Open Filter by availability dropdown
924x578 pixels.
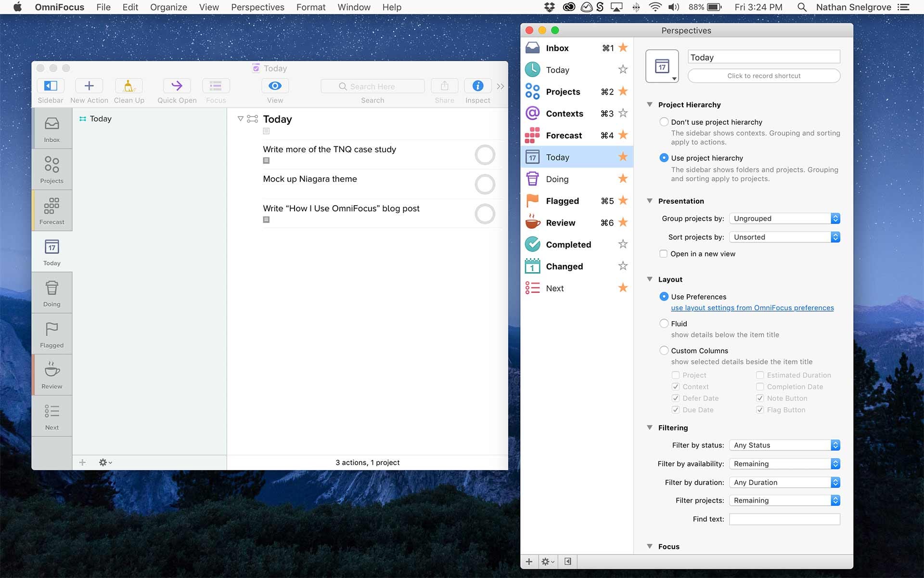pos(784,464)
